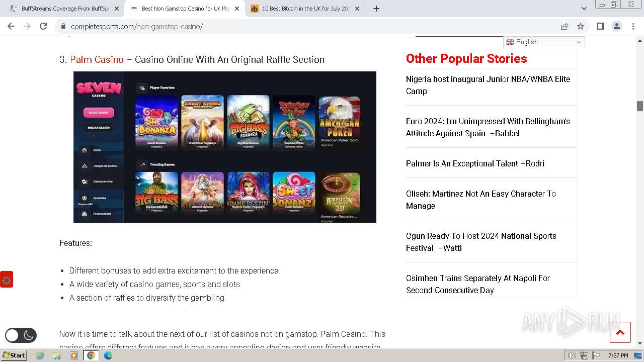Click the Other Popular Stories heading

click(466, 58)
